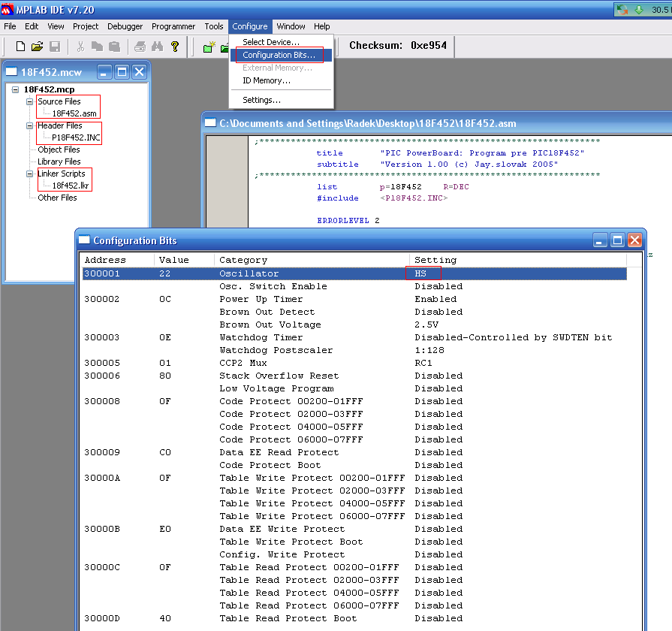Viewport: 672px width, 631px height.
Task: Open the Window menu
Action: 291,26
